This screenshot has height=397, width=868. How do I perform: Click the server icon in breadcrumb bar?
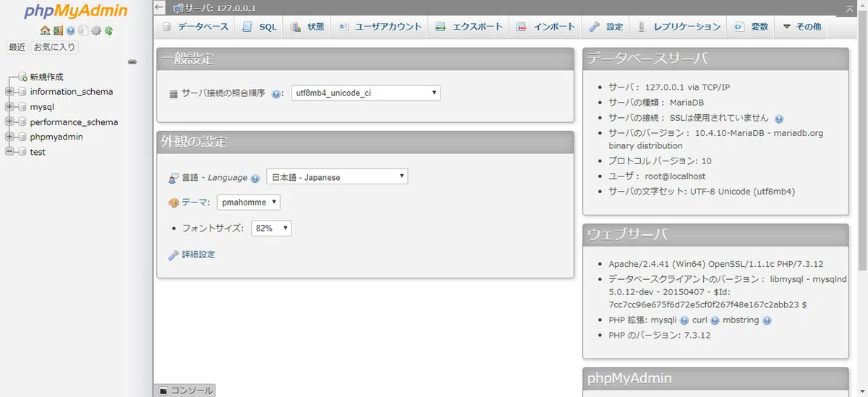click(178, 9)
